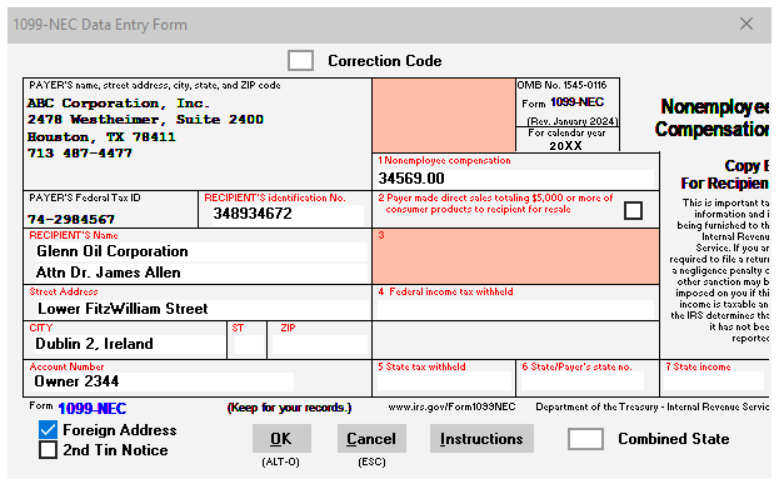The height and width of the screenshot is (484, 777).
Task: Click the ZIP code field
Action: [x=321, y=345]
